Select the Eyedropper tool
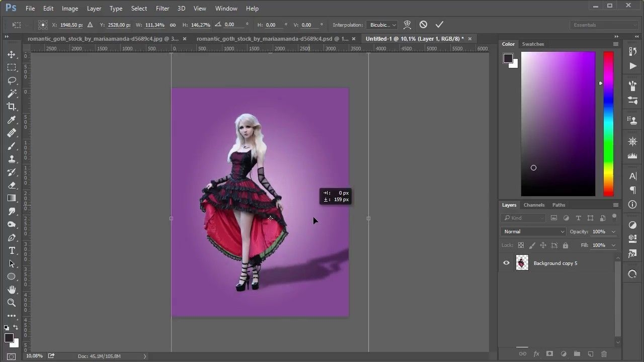The height and width of the screenshot is (362, 644). 12,120
